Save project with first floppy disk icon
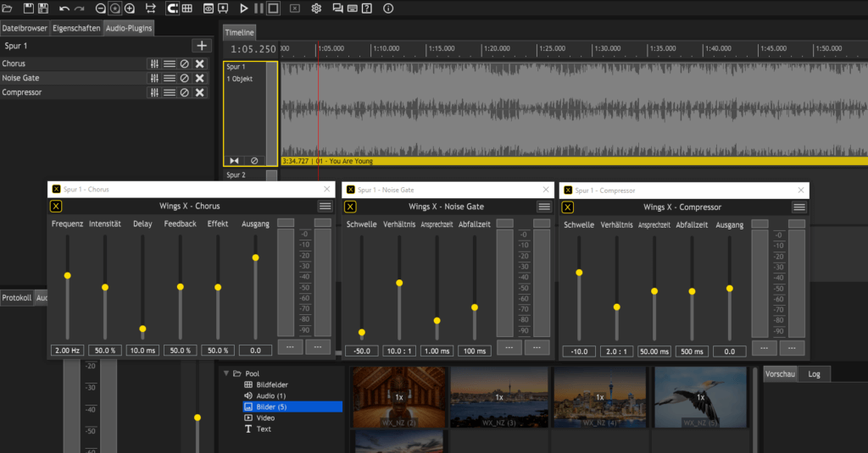Screen dimensions: 868x453 click(28, 8)
